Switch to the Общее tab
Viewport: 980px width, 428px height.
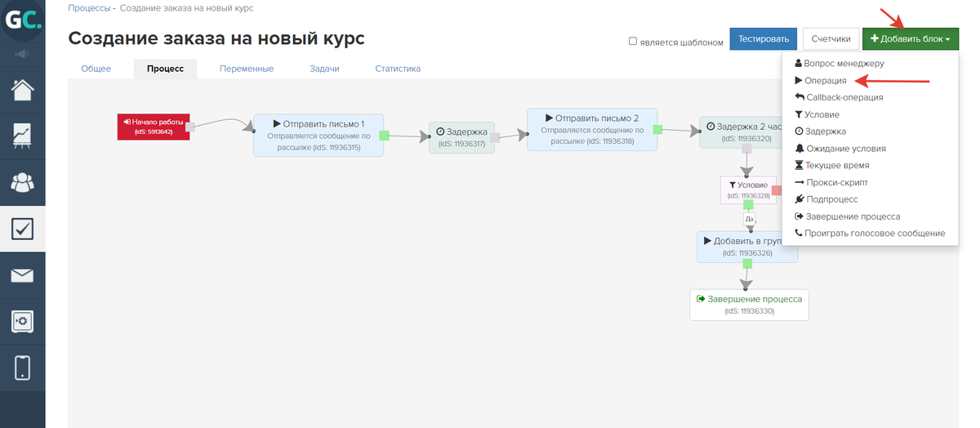(96, 69)
